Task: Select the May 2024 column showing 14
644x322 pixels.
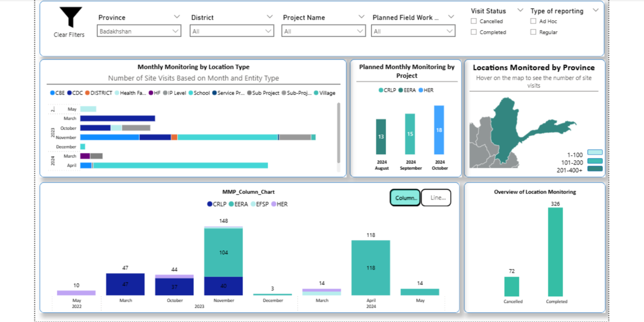Action: click(420, 292)
